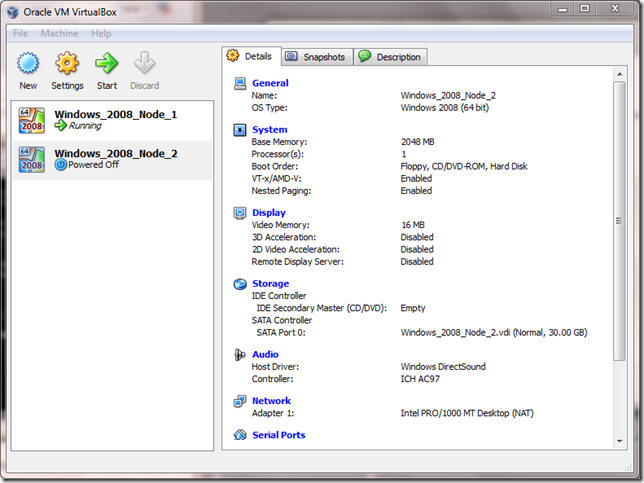The image size is (644, 483).
Task: Click the grayed Discard arrow icon
Action: (x=145, y=63)
